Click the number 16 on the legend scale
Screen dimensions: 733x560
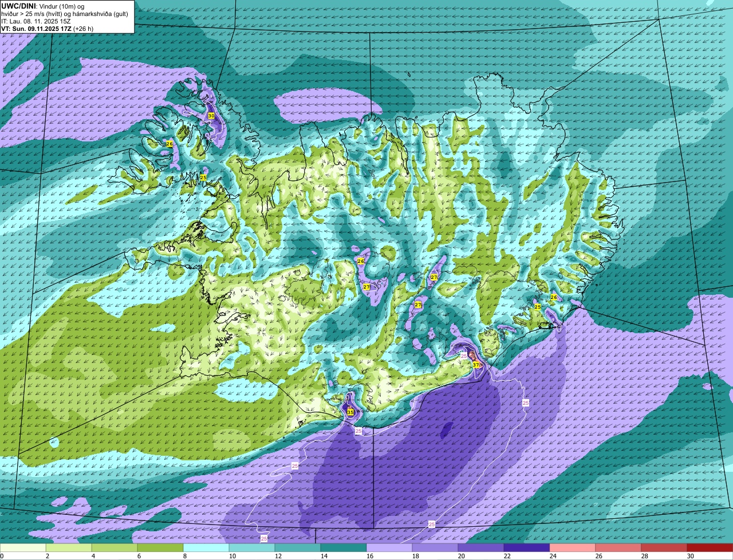tap(369, 556)
